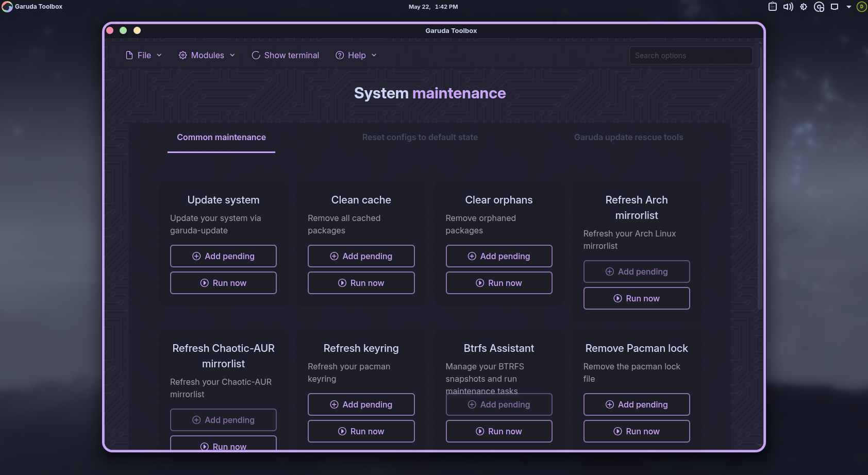Image resolution: width=868 pixels, height=475 pixels.
Task: Open the volume speaker tray icon
Action: (788, 7)
